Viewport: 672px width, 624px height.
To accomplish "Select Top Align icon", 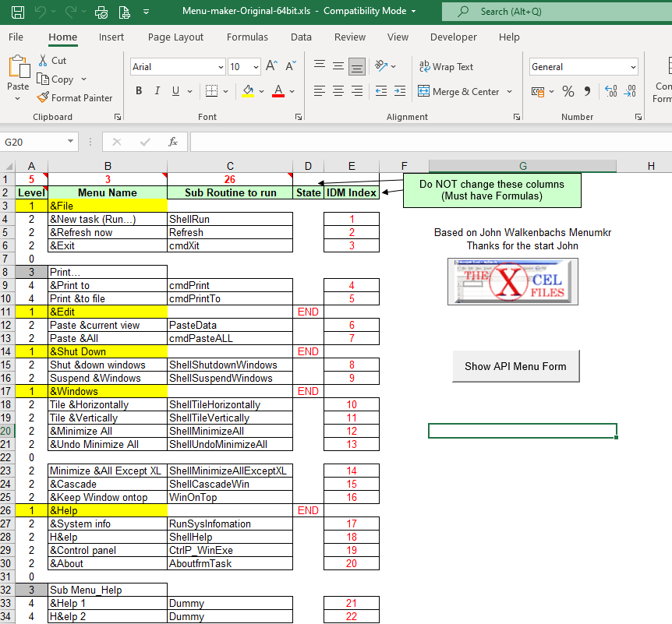I will [320, 65].
